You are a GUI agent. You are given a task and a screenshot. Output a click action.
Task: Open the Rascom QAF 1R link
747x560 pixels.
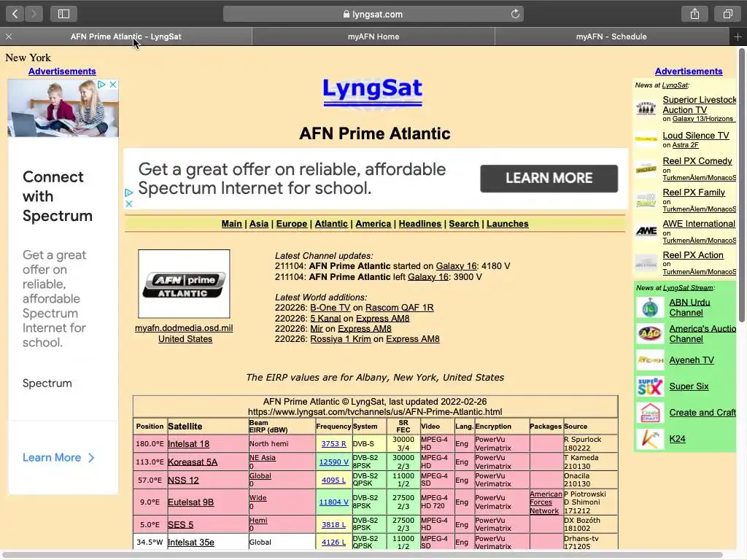tap(399, 308)
